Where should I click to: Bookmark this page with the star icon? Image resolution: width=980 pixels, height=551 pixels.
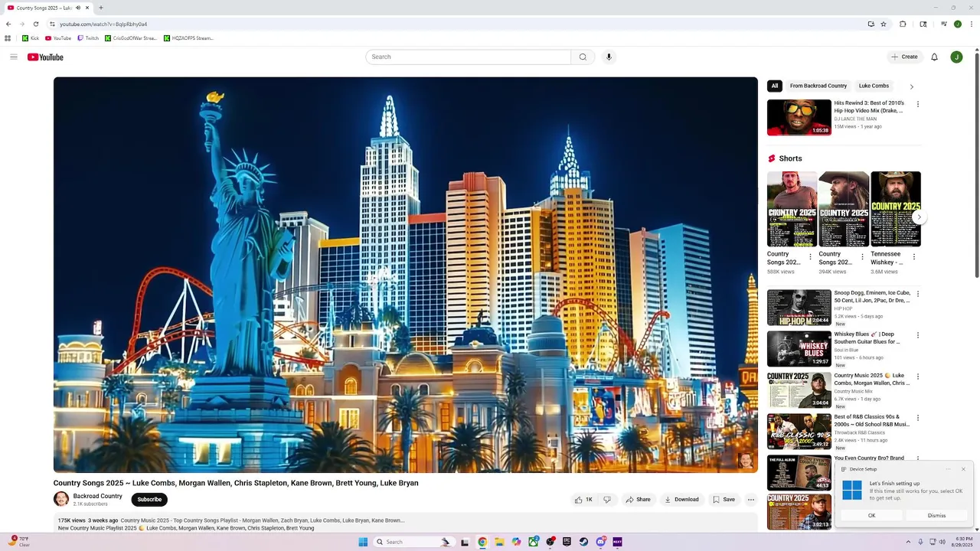point(884,24)
